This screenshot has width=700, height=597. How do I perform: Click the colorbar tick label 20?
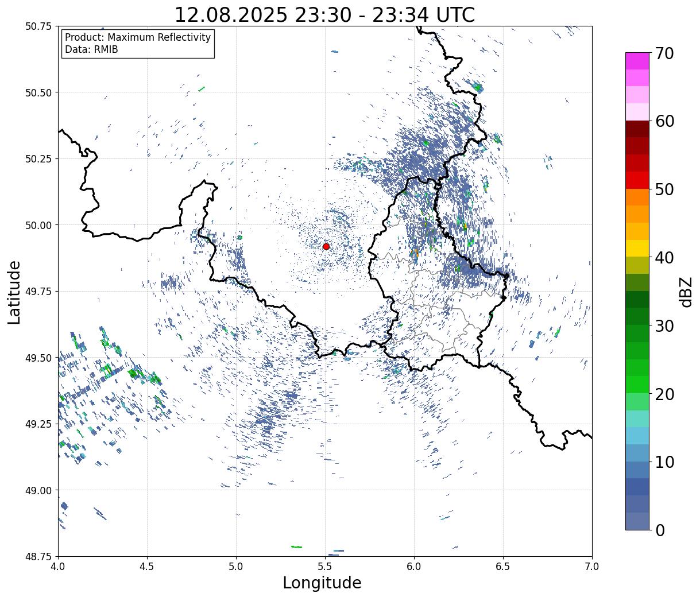point(664,394)
